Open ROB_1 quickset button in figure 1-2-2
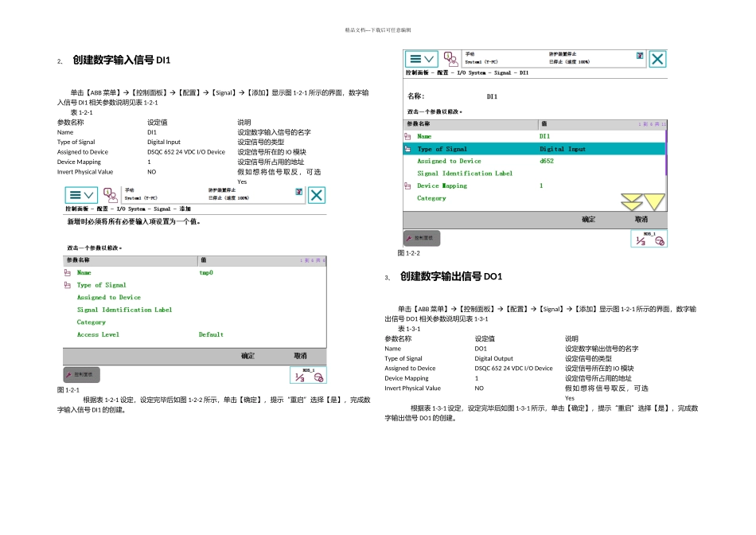The width and height of the screenshot is (756, 535). click(x=649, y=239)
